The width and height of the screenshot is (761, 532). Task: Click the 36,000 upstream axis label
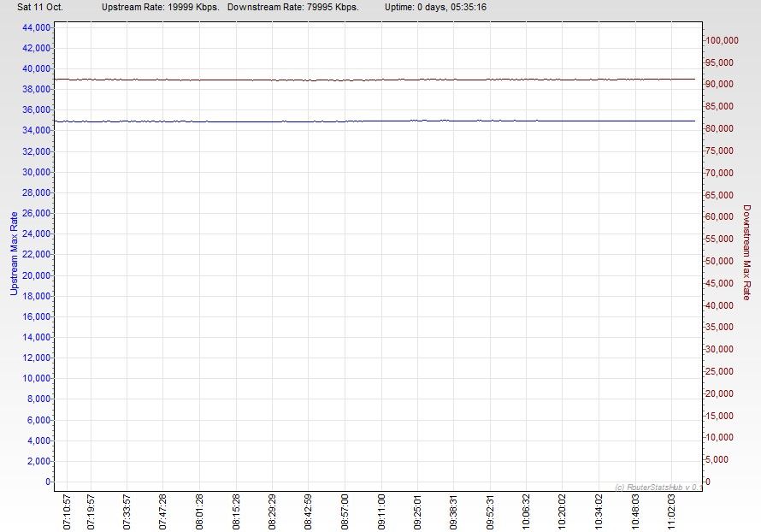[36, 109]
